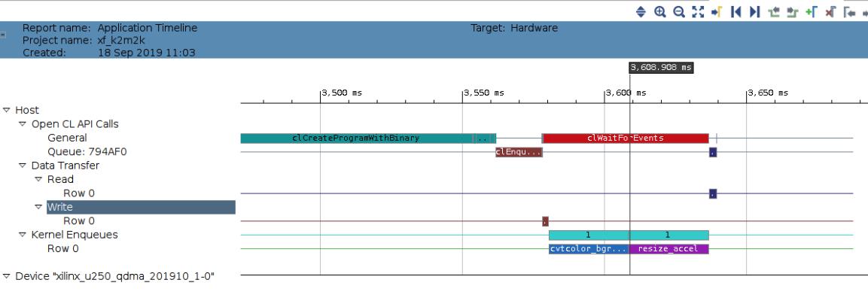Click the 3,608.908 ms cursor label

click(x=661, y=68)
